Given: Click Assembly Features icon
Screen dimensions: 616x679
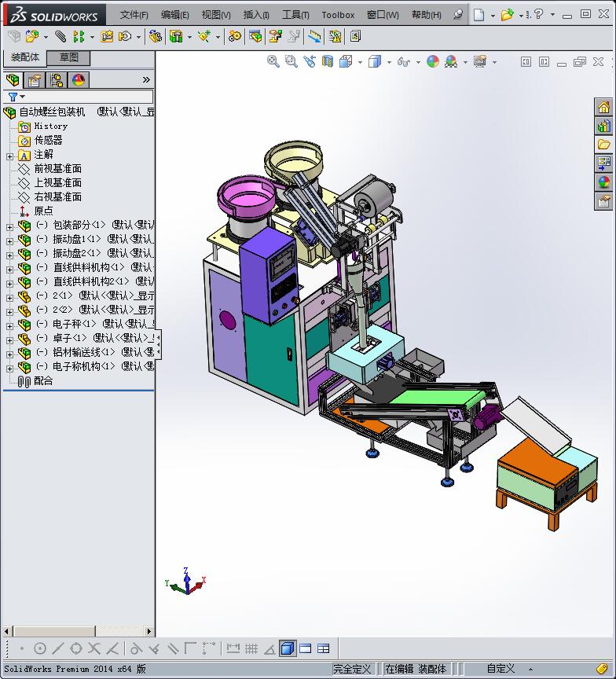Looking at the screenshot, I should coord(176,36).
